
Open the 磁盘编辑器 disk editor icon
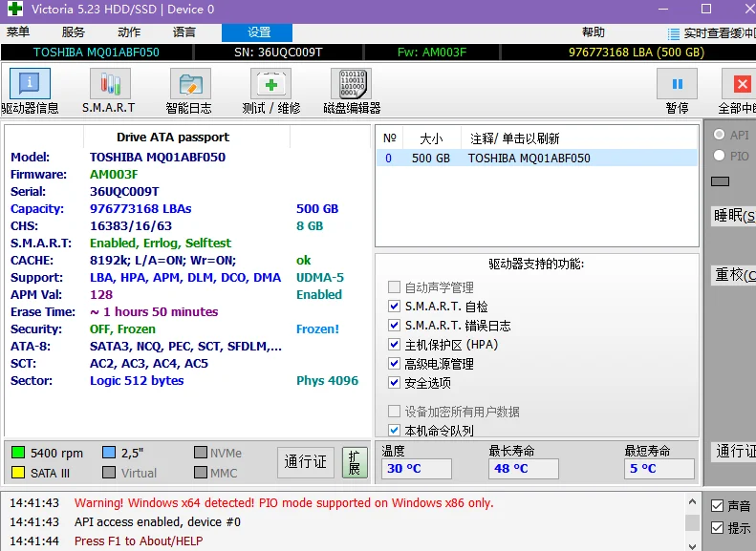351,84
